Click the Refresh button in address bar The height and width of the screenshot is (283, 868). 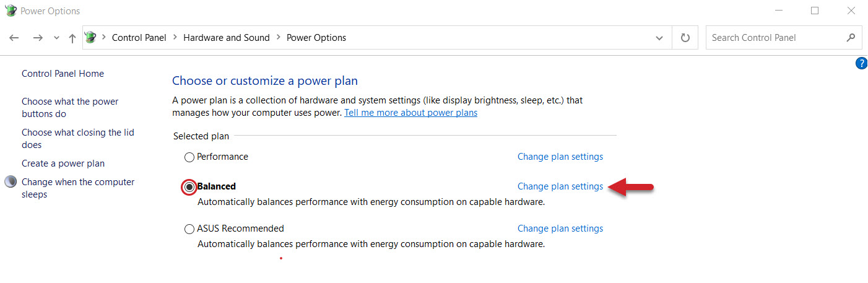pyautogui.click(x=685, y=38)
